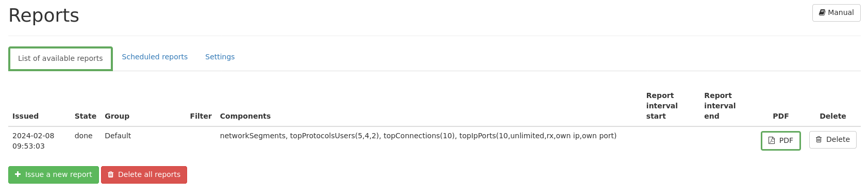Delete the 2024-02-08 report via the Delete label

pos(838,139)
